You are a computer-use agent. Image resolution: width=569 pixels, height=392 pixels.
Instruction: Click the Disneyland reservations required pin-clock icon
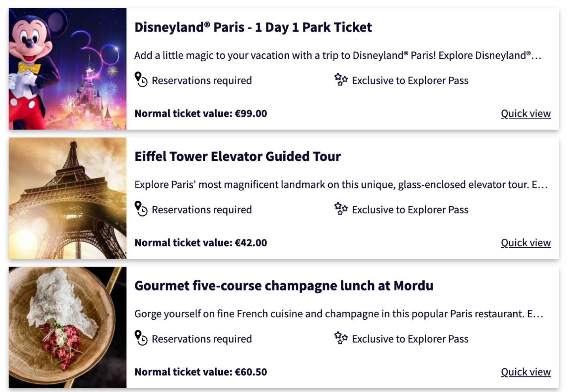tap(141, 79)
